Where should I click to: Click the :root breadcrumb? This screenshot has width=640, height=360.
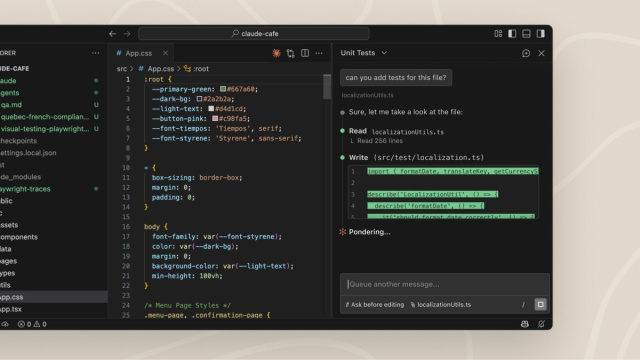point(200,69)
